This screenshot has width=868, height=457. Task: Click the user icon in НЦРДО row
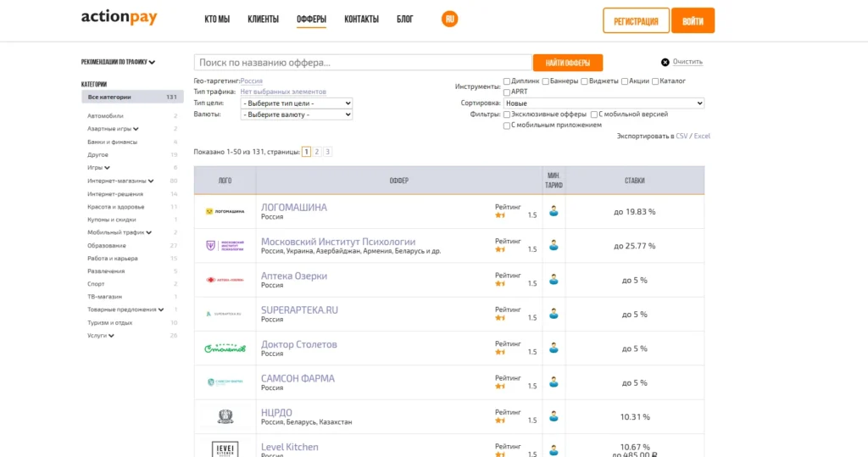pyautogui.click(x=554, y=416)
